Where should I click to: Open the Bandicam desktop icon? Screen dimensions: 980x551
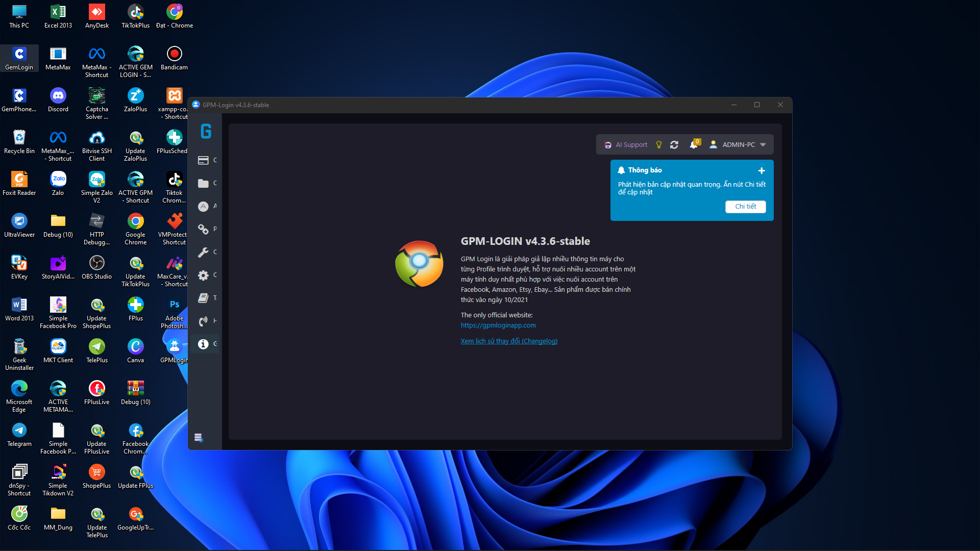pyautogui.click(x=175, y=58)
